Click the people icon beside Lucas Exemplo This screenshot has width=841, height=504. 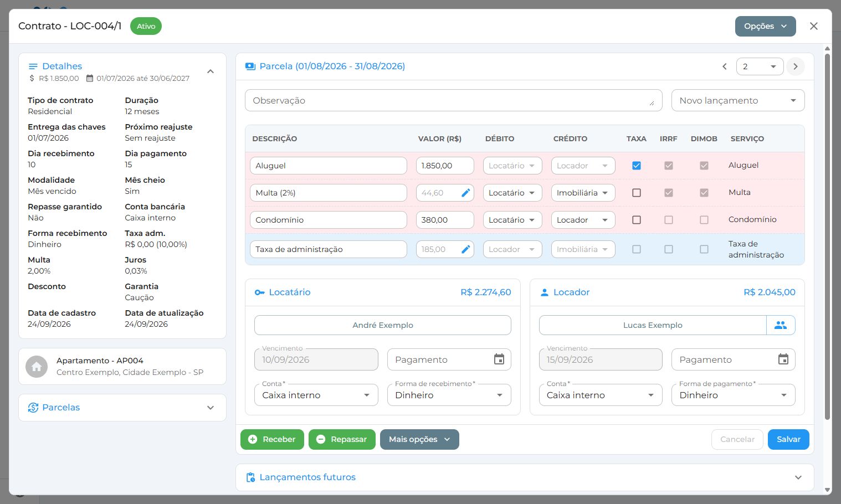(x=781, y=325)
